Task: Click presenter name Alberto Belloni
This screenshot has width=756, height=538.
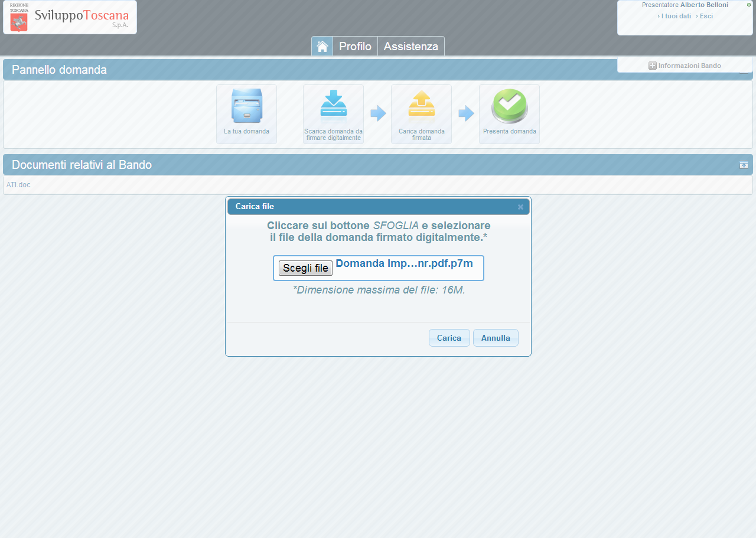Action: pos(704,5)
